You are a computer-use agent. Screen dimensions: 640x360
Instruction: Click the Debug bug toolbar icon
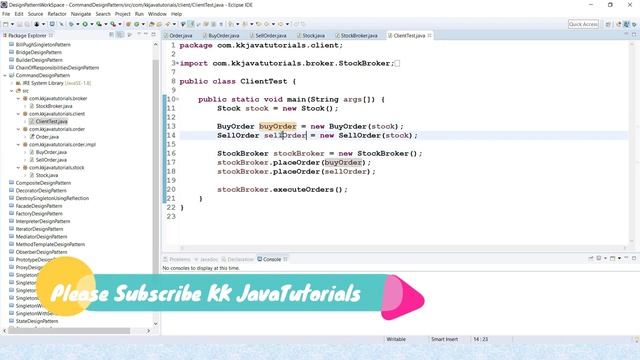pyautogui.click(x=71, y=24)
